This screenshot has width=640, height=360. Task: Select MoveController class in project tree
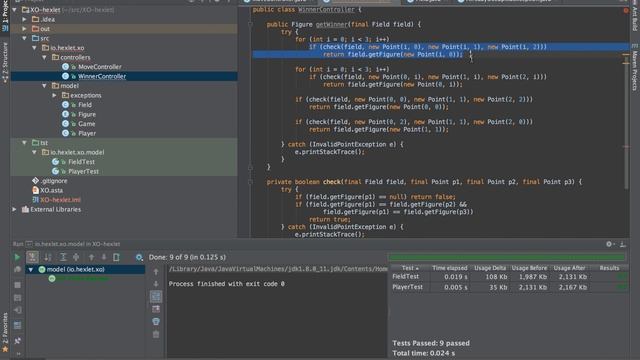pos(100,67)
